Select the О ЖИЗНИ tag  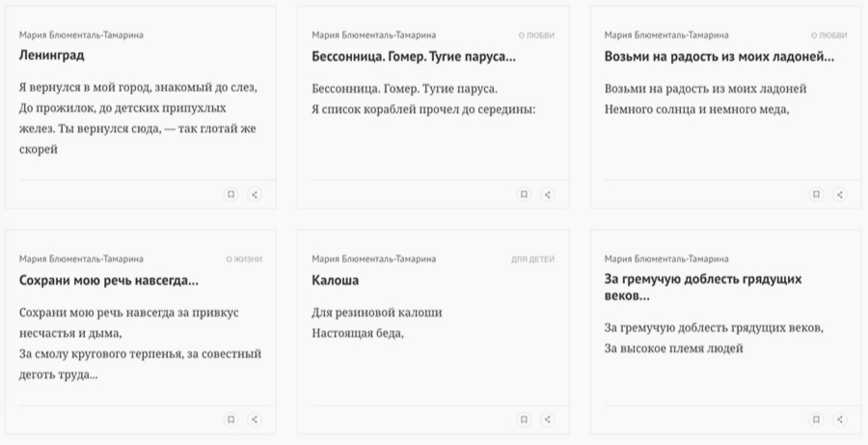[244, 259]
